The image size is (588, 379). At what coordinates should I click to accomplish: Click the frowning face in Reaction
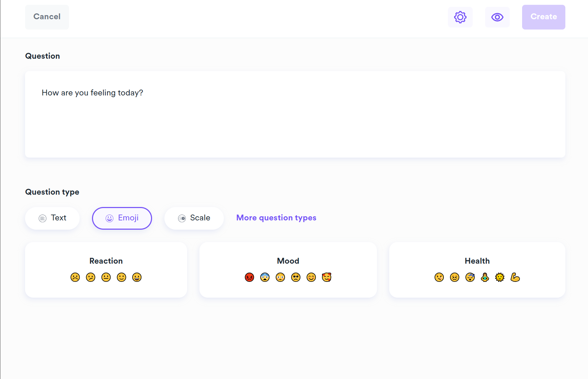[x=75, y=277]
